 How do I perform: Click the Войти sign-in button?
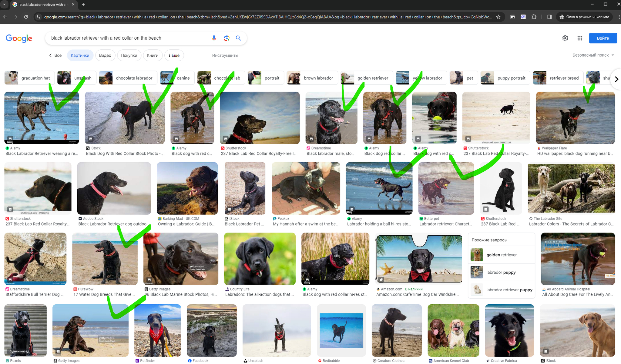(603, 38)
